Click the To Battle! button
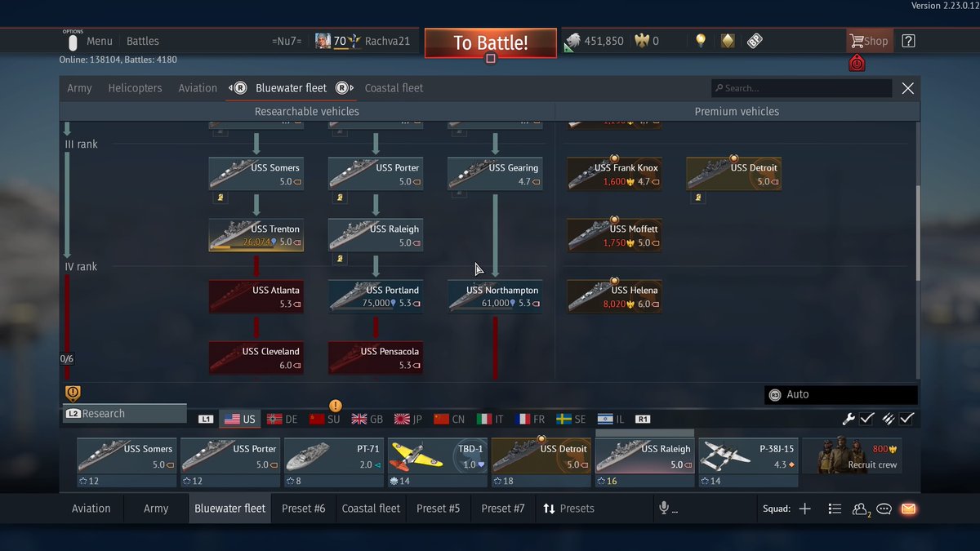The width and height of the screenshot is (980, 551). pos(491,43)
